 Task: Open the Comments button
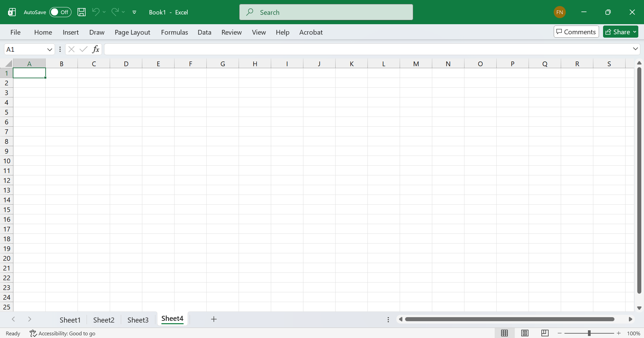(x=576, y=32)
